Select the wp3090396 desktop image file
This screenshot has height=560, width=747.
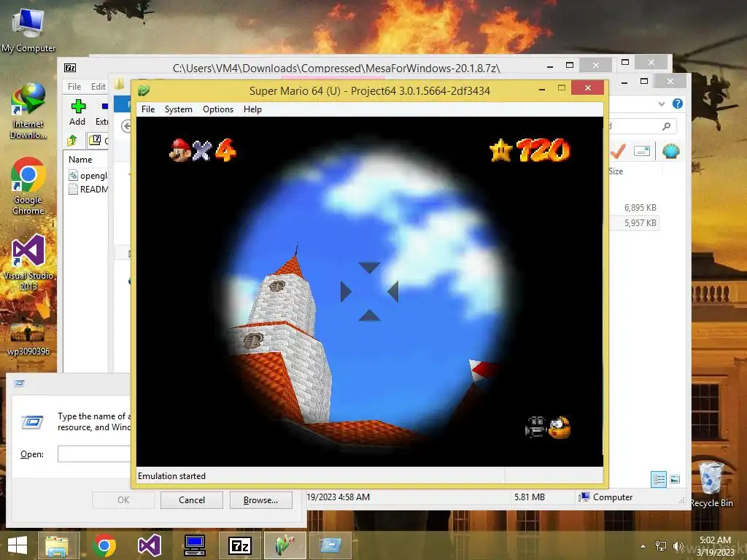(x=28, y=339)
